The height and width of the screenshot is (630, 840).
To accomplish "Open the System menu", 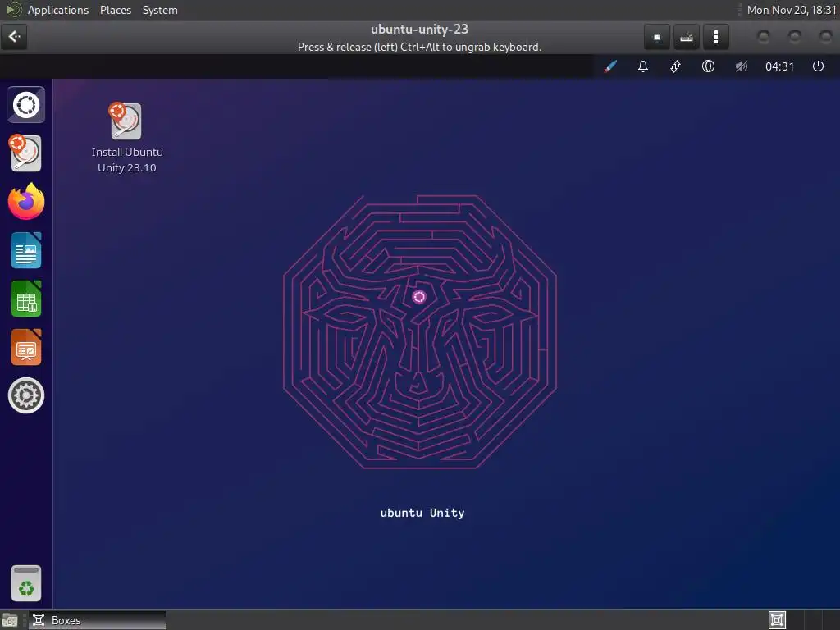I will pos(160,10).
